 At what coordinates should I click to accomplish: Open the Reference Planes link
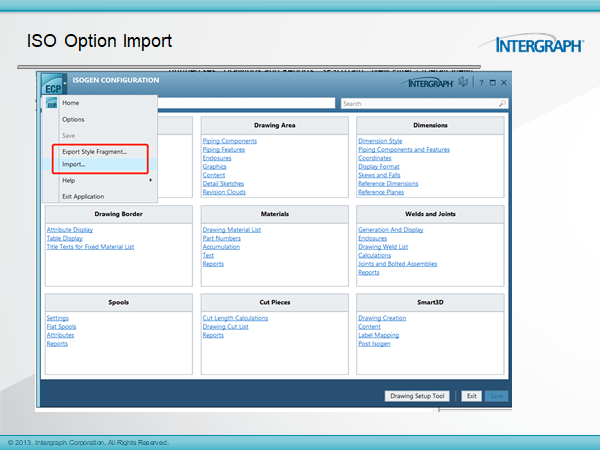pyautogui.click(x=381, y=192)
